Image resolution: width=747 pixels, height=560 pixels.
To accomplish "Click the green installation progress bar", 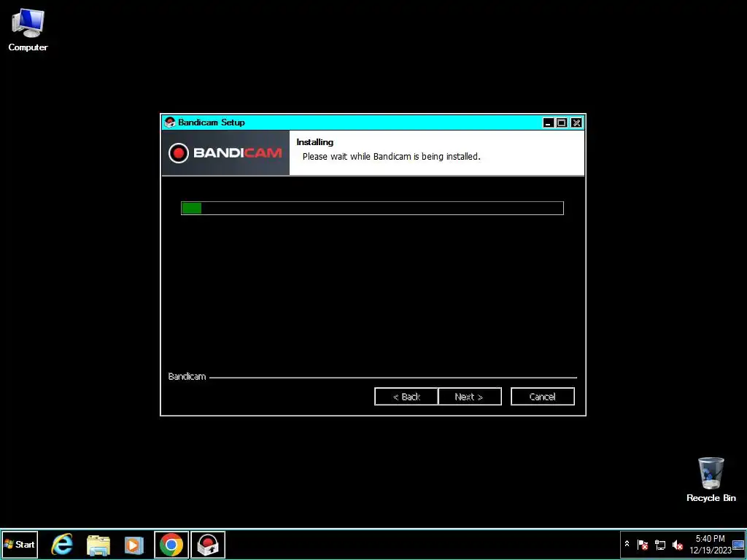I will (x=372, y=208).
